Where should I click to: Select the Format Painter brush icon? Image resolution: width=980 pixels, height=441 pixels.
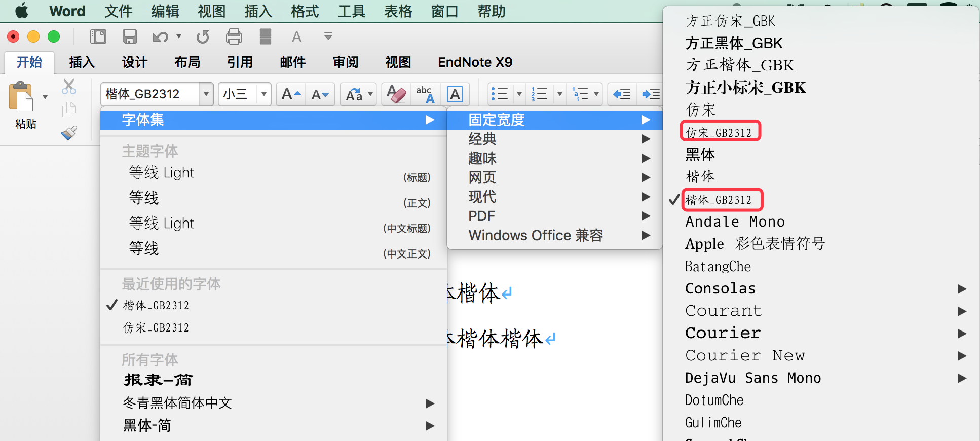click(x=69, y=133)
